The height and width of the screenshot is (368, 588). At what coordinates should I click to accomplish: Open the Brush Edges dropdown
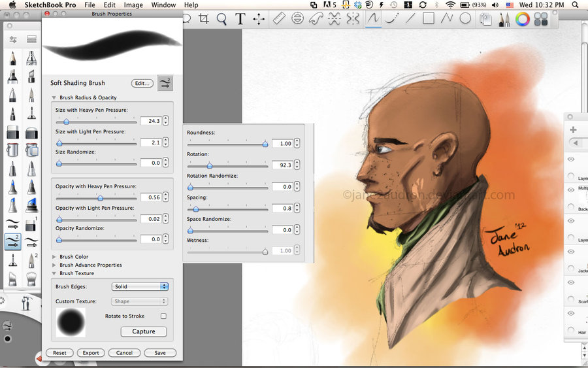140,286
